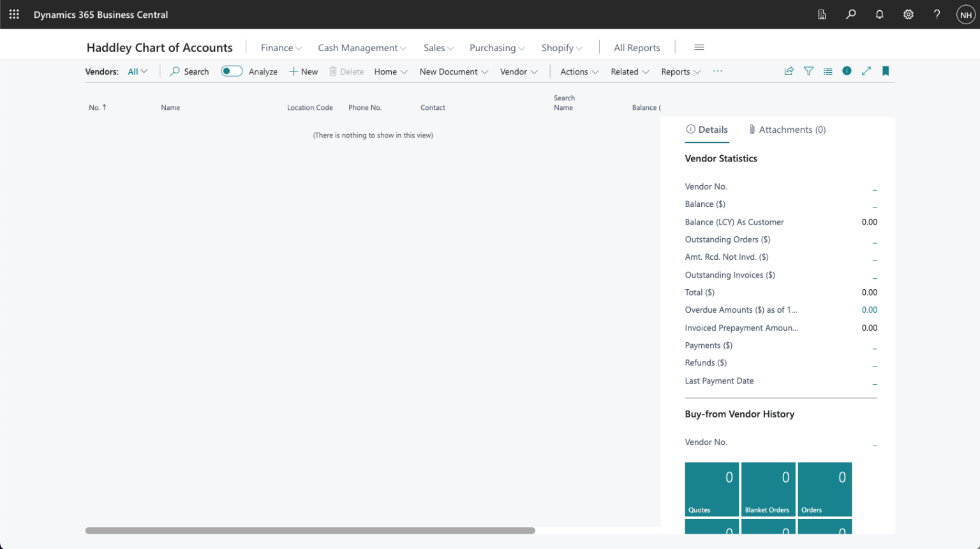
Task: Open the filter pane funnel icon
Action: coord(808,71)
